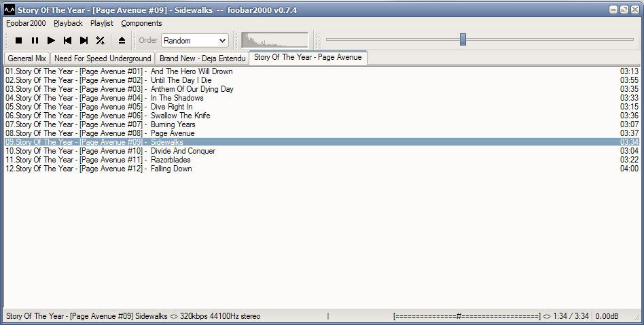Skip to the next track
644x325 pixels.
click(x=84, y=40)
